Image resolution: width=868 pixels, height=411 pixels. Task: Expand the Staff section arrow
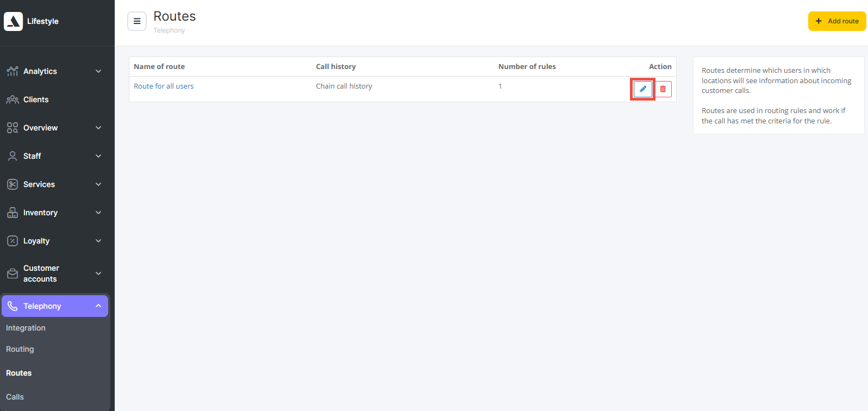[x=98, y=156]
